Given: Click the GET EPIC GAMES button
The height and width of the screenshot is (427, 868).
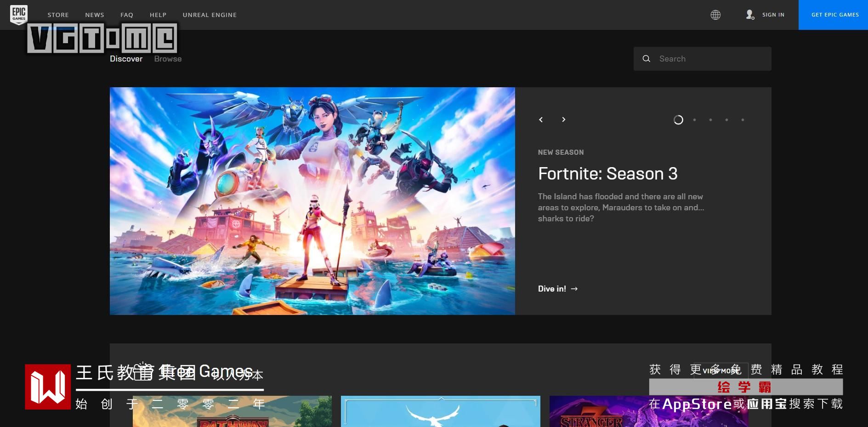Looking at the screenshot, I should click(833, 15).
